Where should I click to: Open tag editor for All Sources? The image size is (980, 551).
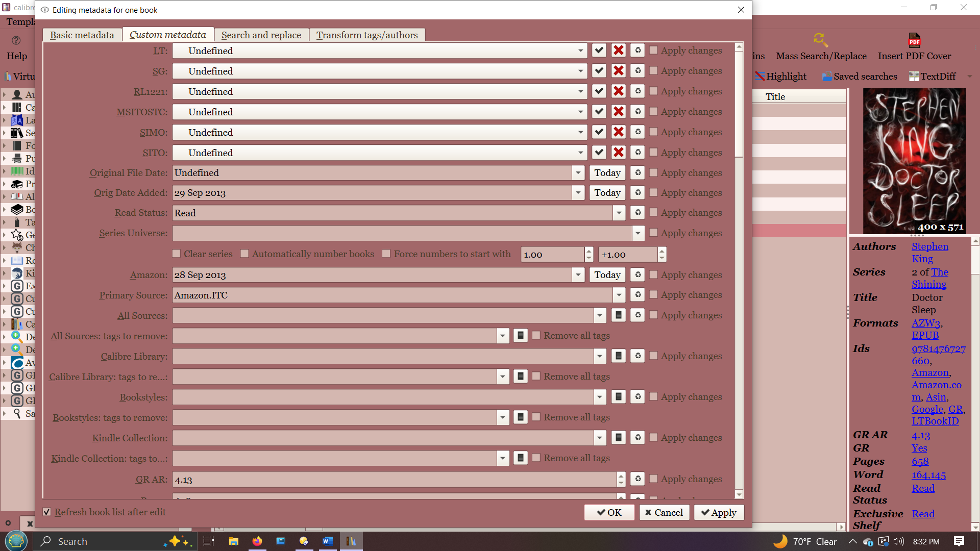tap(619, 315)
